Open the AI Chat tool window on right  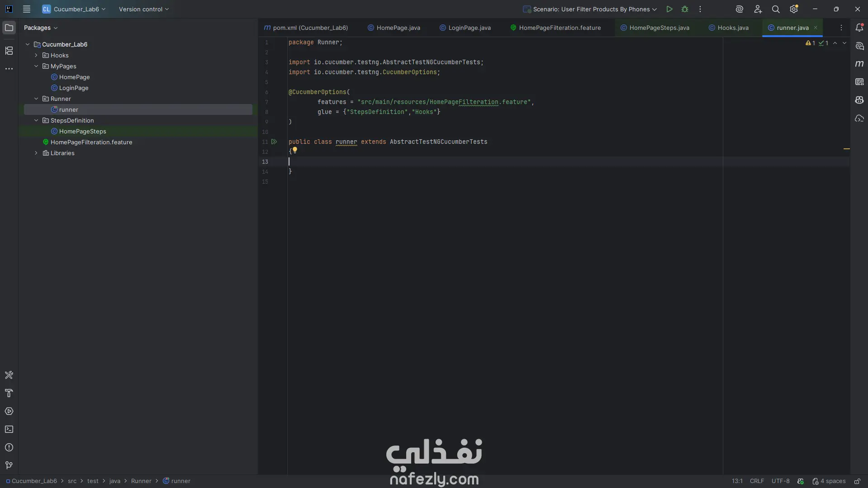point(859,46)
